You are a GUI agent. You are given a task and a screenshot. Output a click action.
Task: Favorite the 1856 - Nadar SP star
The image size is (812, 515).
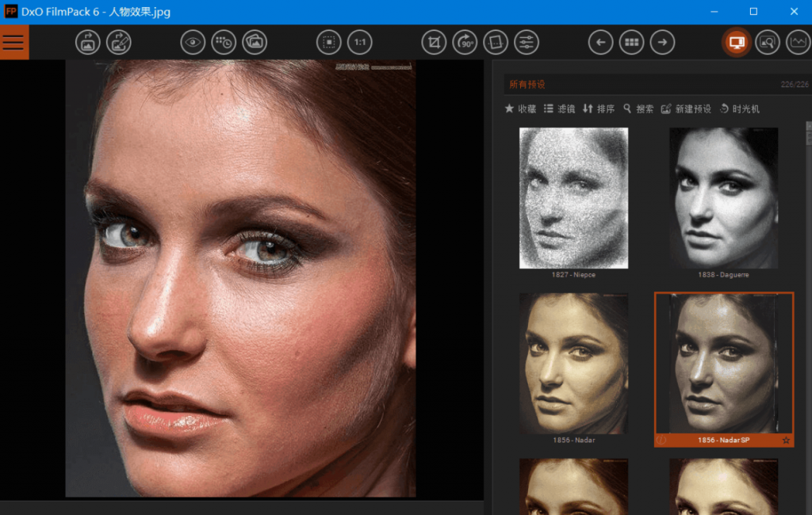click(786, 441)
